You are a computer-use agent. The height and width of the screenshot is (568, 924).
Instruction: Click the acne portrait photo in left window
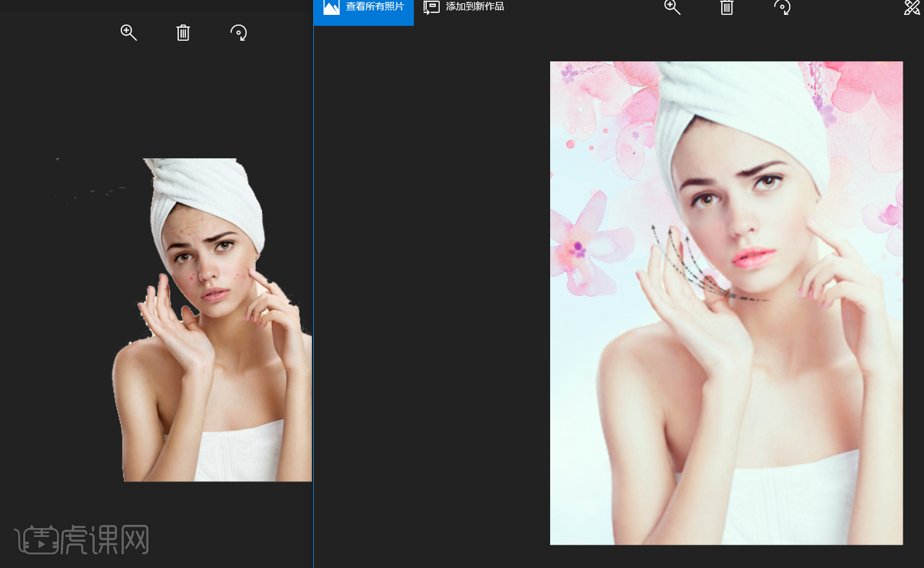coord(213,320)
